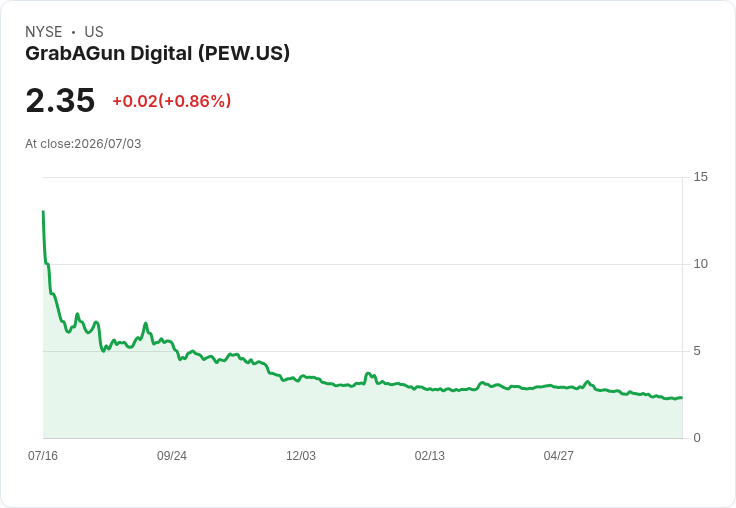Click the 2.35 current price
Screen dimensions: 736x508
(x=60, y=100)
